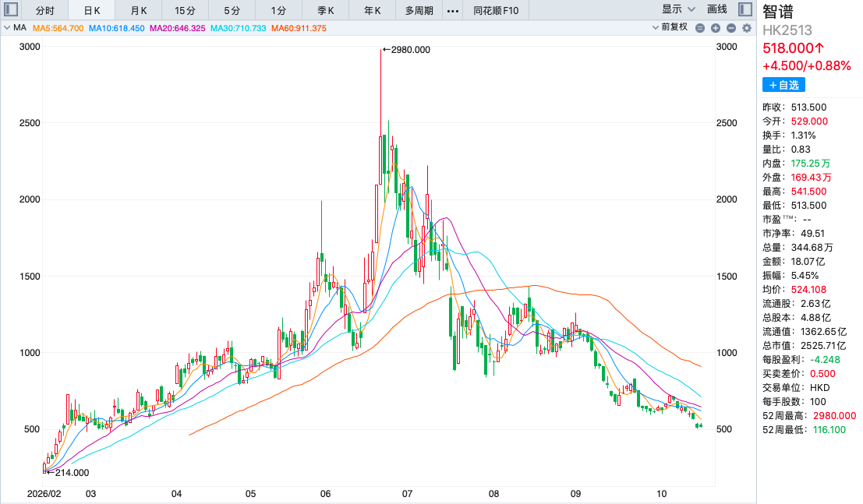Viewport: 863px width, 504px height.
Task: Click the change value +4.500/+0.88%
Action: pos(807,66)
